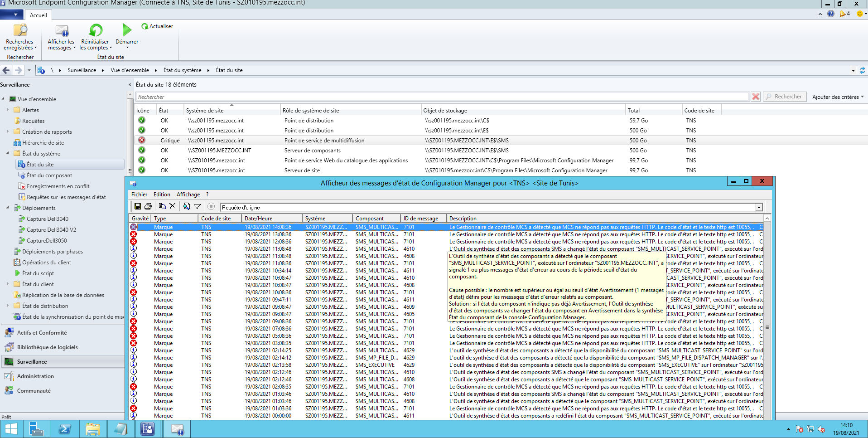Click the Find magnifier-document icon in viewer toolbar
This screenshot has width=868, height=438.
point(187,206)
